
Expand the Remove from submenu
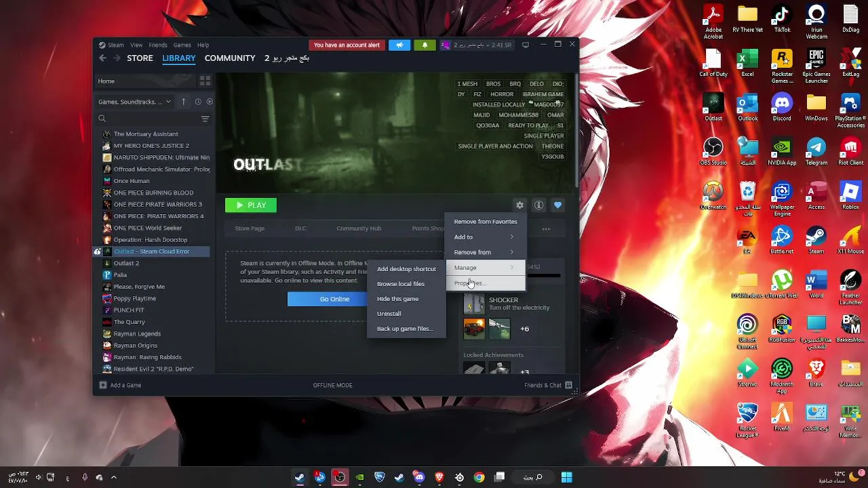pyautogui.click(x=485, y=252)
